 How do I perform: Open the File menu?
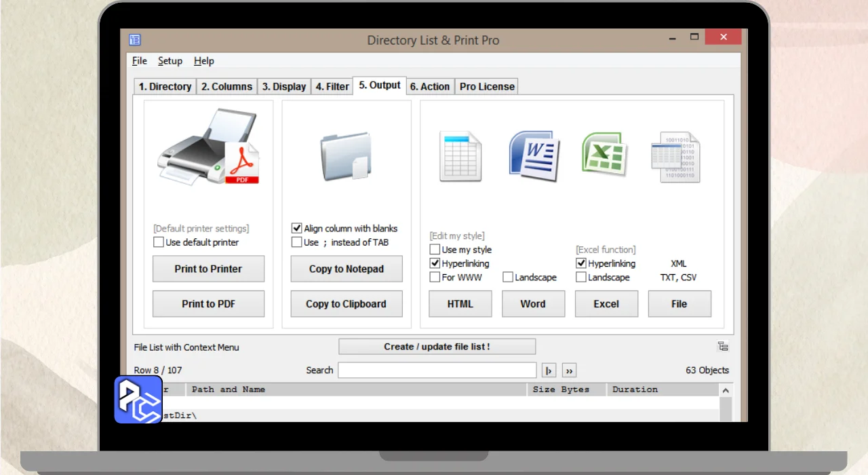(x=140, y=61)
